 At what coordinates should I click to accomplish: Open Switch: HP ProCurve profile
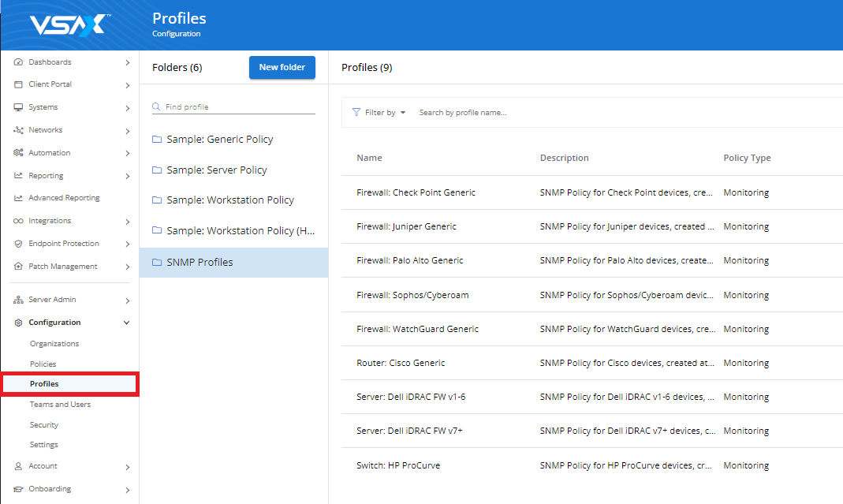pos(398,465)
